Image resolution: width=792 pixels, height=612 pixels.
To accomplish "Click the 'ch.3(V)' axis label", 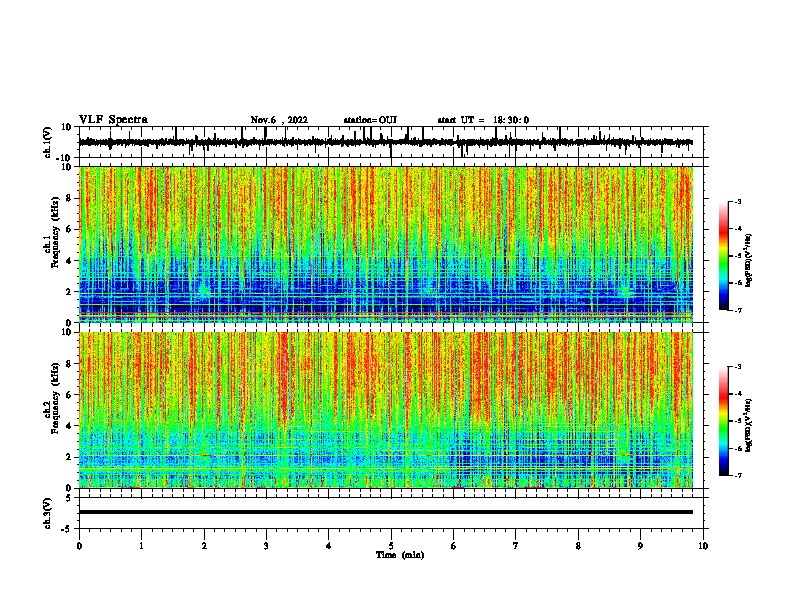I will [x=47, y=513].
